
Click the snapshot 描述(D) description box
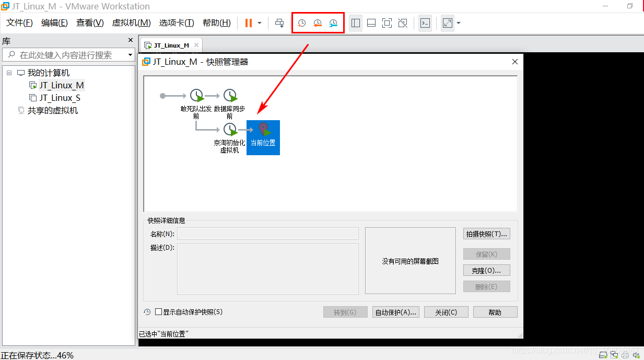coord(268,269)
